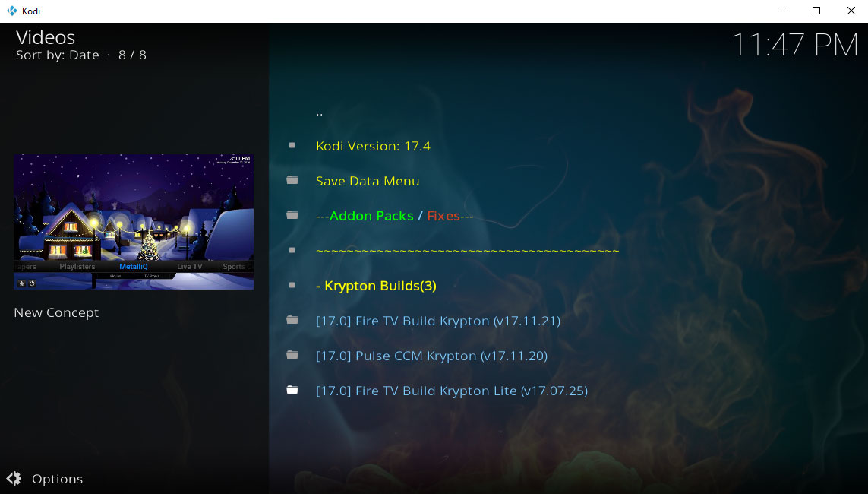The width and height of the screenshot is (868, 494).
Task: Click the bullet marker beside Krypton Builds(3)
Action: pos(292,285)
